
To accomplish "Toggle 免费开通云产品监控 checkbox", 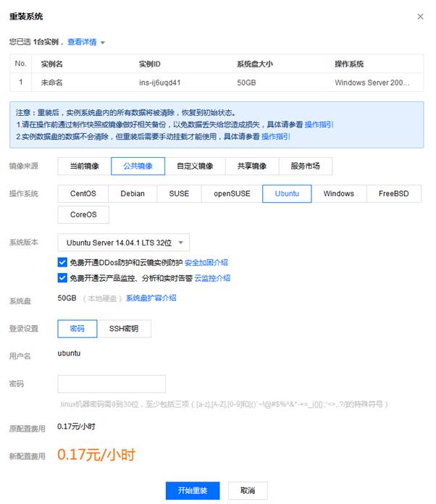I will (62, 277).
